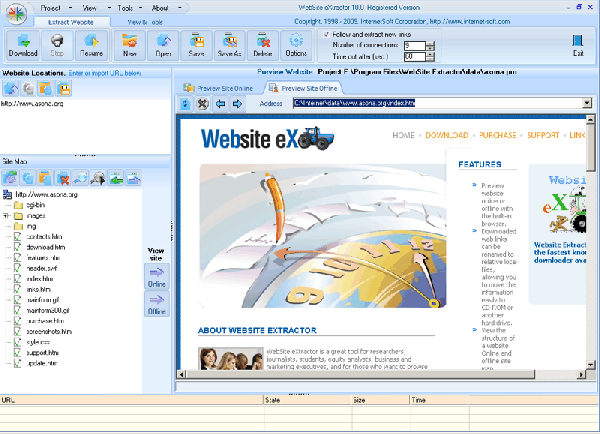The height and width of the screenshot is (434, 600).
Task: Open the DOWNLOAD link in the previewed page
Action: click(x=447, y=135)
